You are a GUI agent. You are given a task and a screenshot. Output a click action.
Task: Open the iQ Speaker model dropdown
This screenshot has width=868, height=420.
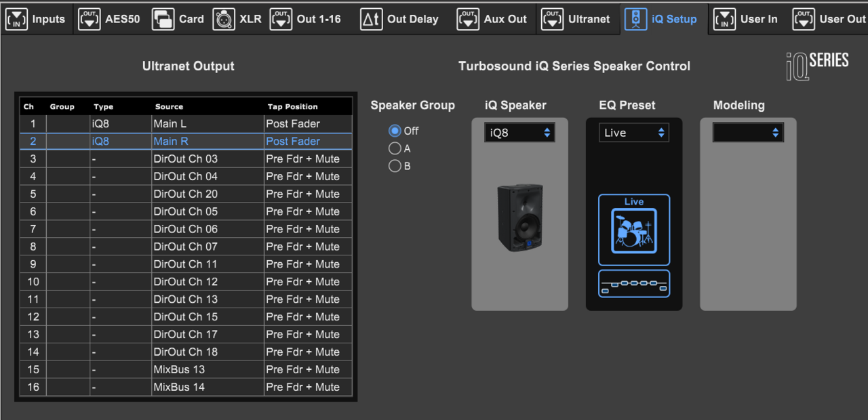[x=519, y=133]
